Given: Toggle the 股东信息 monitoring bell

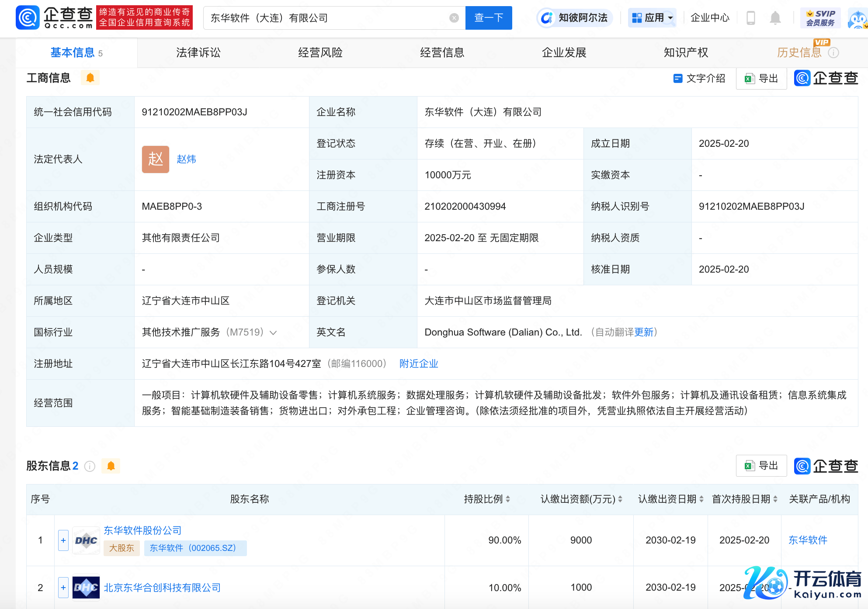Looking at the screenshot, I should coord(111,466).
